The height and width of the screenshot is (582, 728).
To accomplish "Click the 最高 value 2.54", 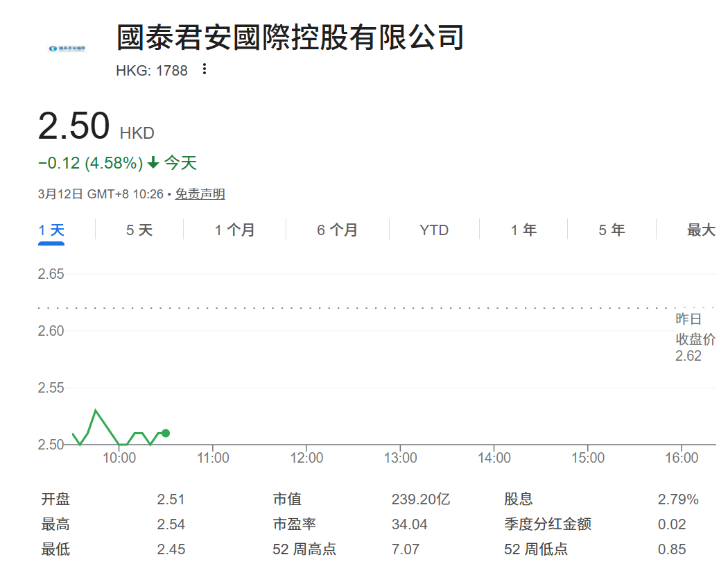I will 171,524.
